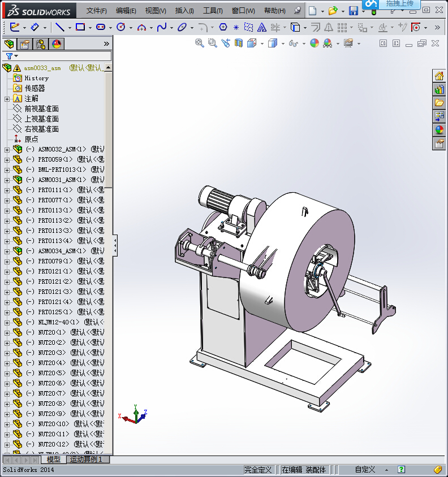Open the hide/show items dropdown arrow

coord(304,44)
